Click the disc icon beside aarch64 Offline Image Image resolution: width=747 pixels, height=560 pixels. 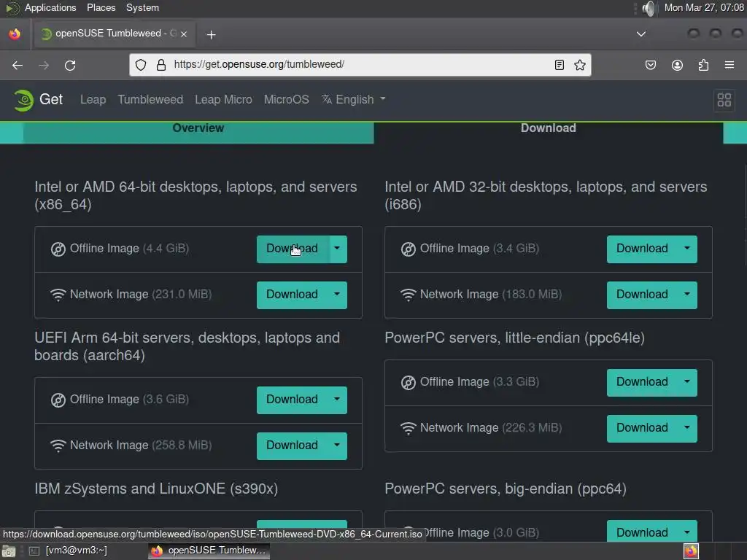58,400
